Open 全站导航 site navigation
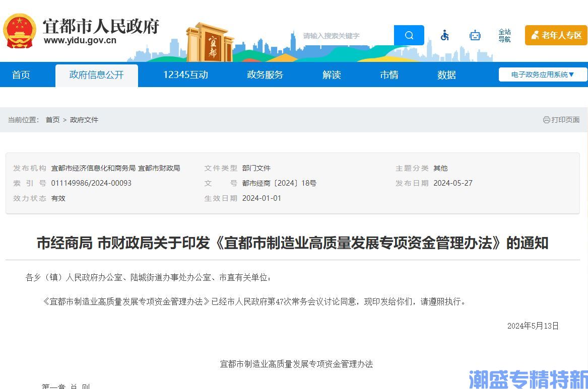The image size is (588, 389). (x=504, y=35)
